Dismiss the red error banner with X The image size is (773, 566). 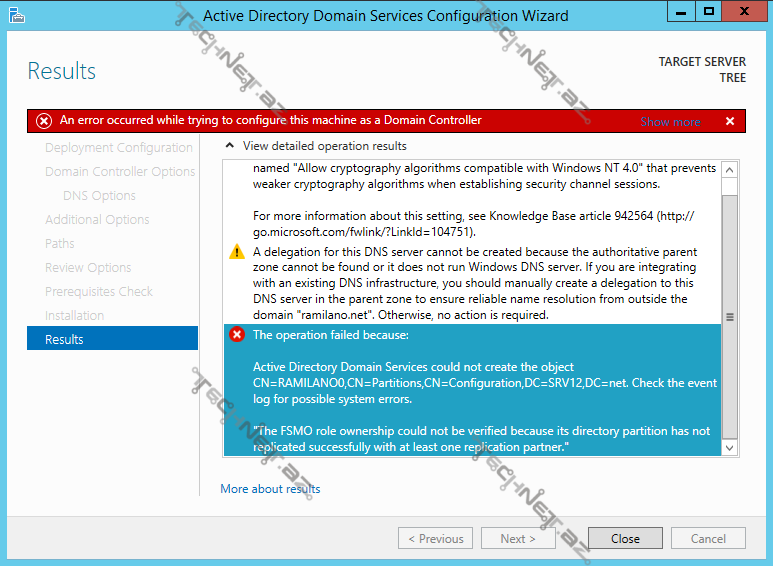click(729, 121)
